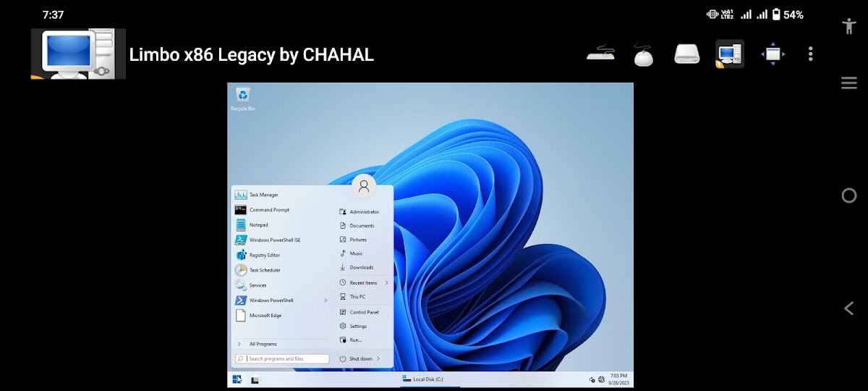
Task: Open the three-dot overflow menu
Action: tap(811, 54)
